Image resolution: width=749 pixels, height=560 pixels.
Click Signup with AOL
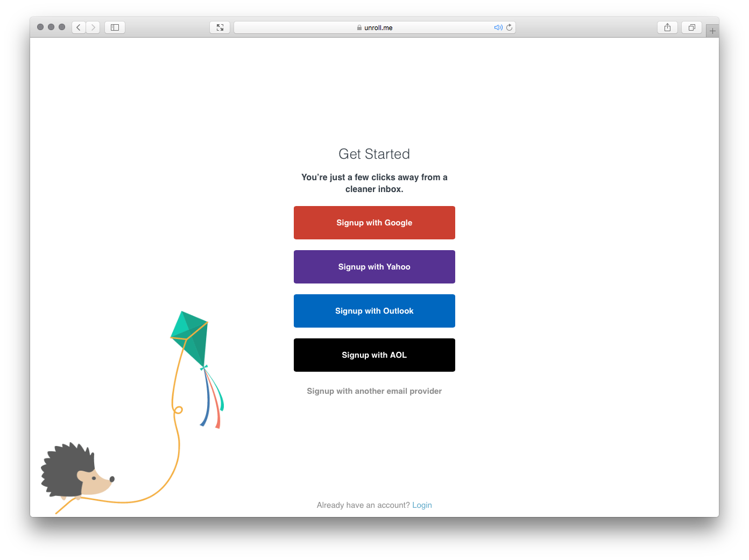click(374, 355)
